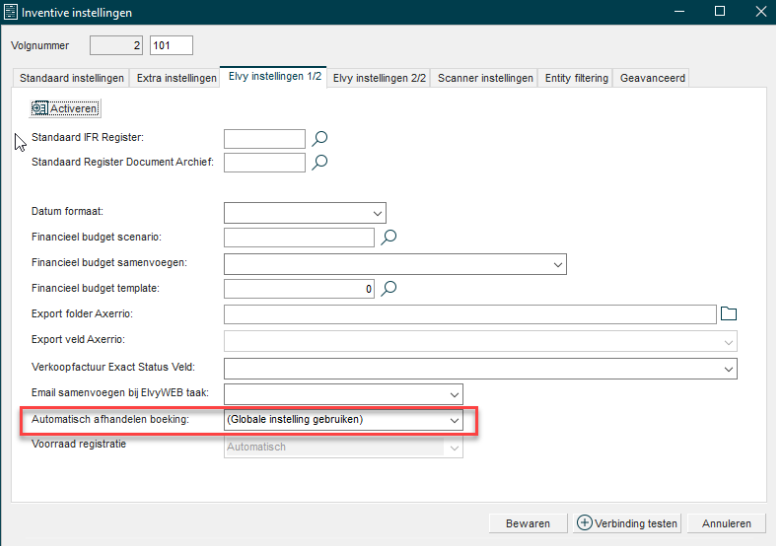Test connection with Verbinding testen button
Viewport: 776px width, 546px height.
click(629, 523)
